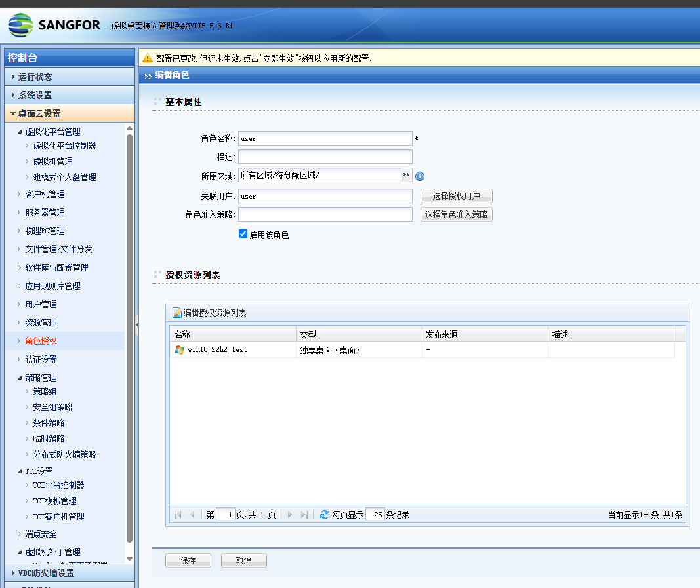Click the go to first page icon
Screen dimensions: 700x588
177,515
